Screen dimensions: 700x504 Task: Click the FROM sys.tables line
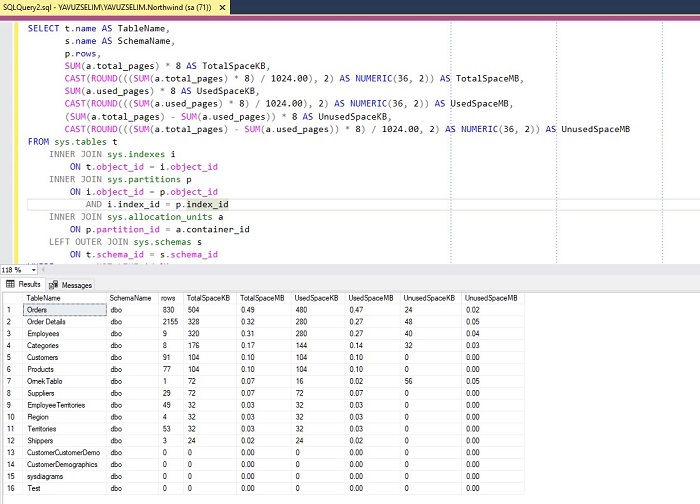pyautogui.click(x=72, y=142)
